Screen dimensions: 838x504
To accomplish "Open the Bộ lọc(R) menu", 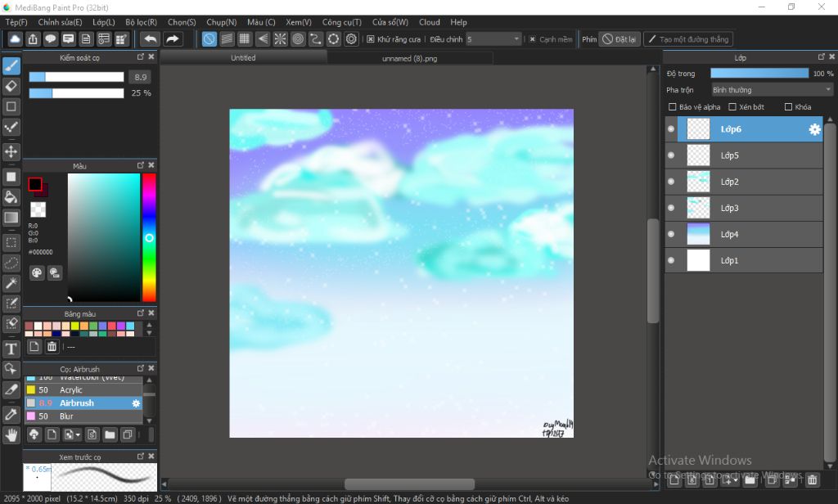I will [141, 22].
